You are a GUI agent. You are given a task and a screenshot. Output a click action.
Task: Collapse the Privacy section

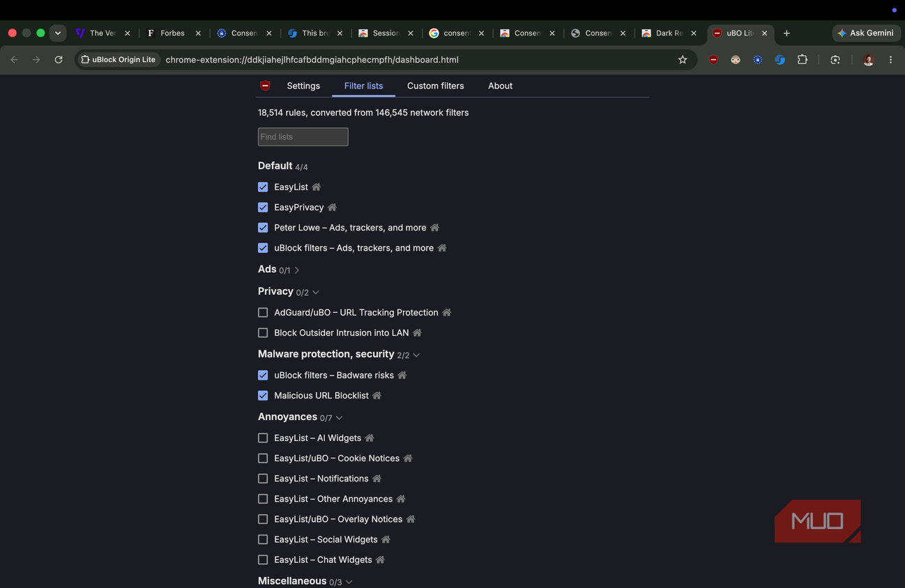coord(316,293)
